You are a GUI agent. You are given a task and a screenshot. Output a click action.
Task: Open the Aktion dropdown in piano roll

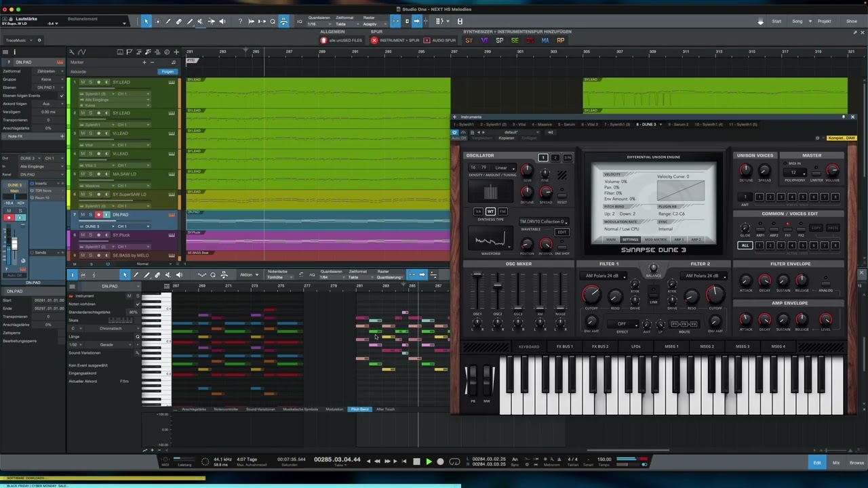coord(249,274)
